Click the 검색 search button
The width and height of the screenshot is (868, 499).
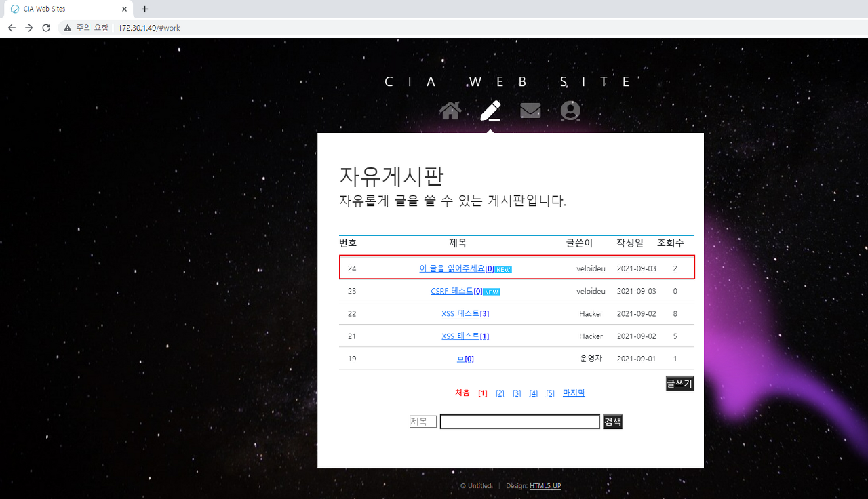pyautogui.click(x=612, y=422)
